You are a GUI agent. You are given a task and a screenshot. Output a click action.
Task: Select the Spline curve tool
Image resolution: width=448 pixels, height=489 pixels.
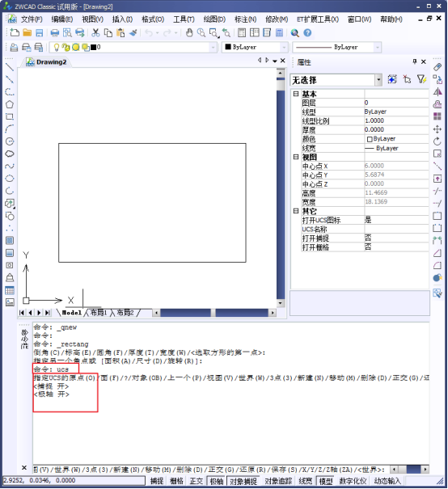coord(10,166)
